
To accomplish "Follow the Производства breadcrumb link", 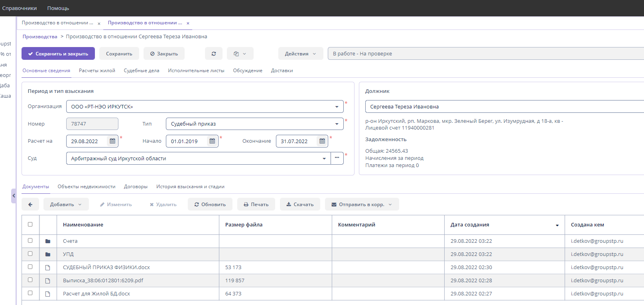I will (x=40, y=37).
